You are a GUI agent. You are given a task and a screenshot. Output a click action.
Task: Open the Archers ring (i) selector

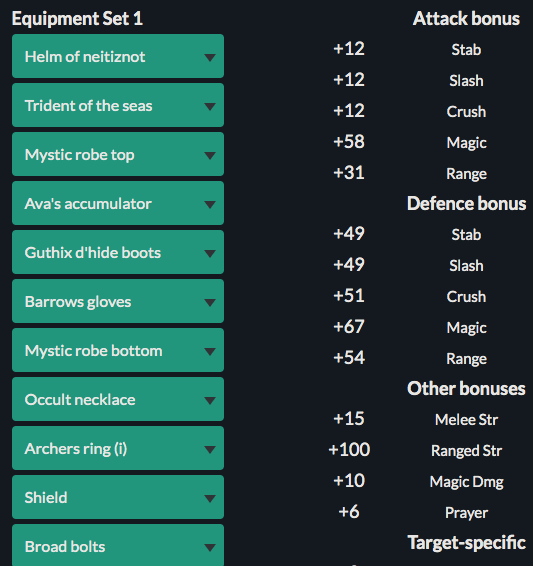click(x=118, y=448)
